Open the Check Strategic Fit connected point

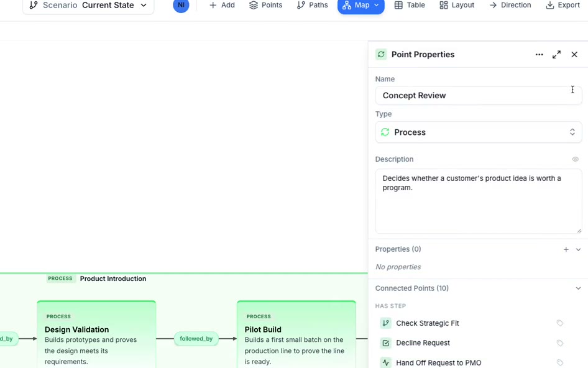point(428,323)
